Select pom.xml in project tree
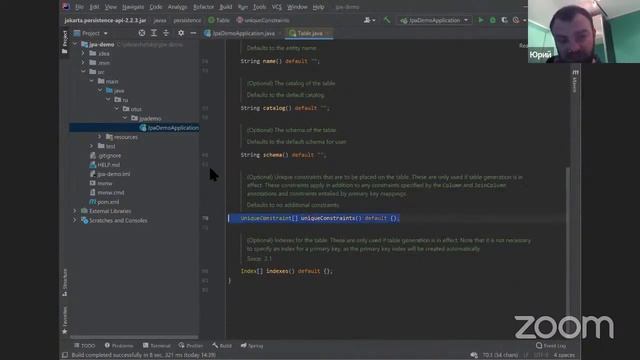 104,202
